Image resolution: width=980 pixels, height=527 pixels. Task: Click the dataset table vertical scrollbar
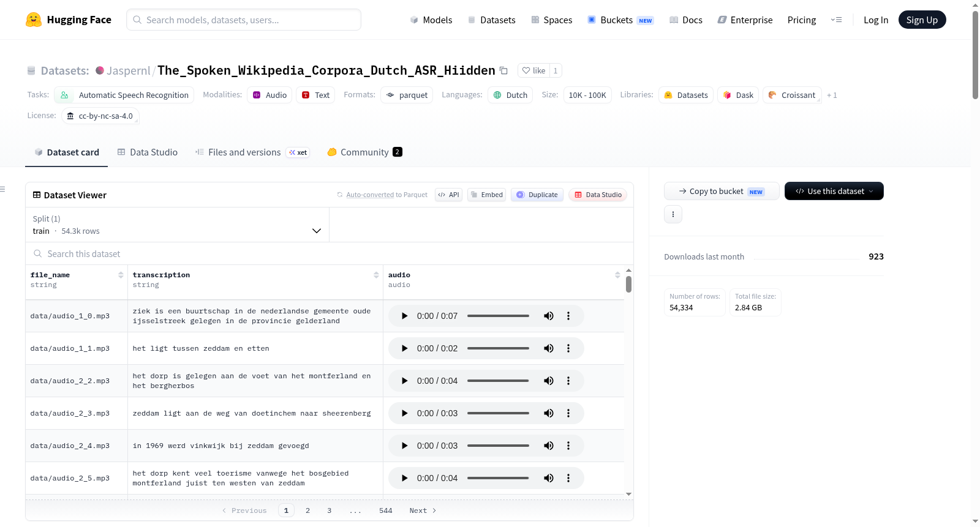click(x=628, y=284)
